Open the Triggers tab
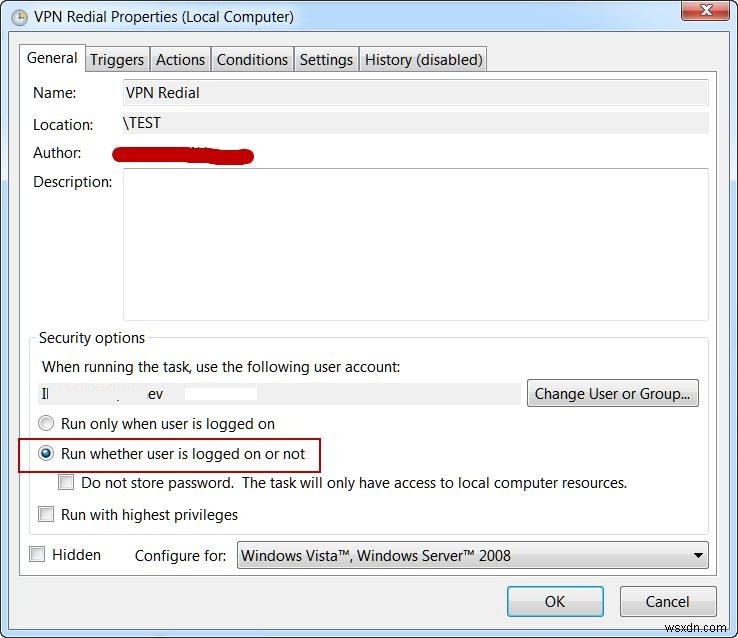 click(117, 60)
